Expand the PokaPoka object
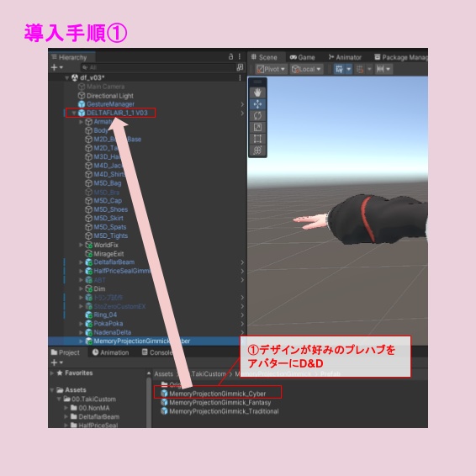 pyautogui.click(x=81, y=324)
